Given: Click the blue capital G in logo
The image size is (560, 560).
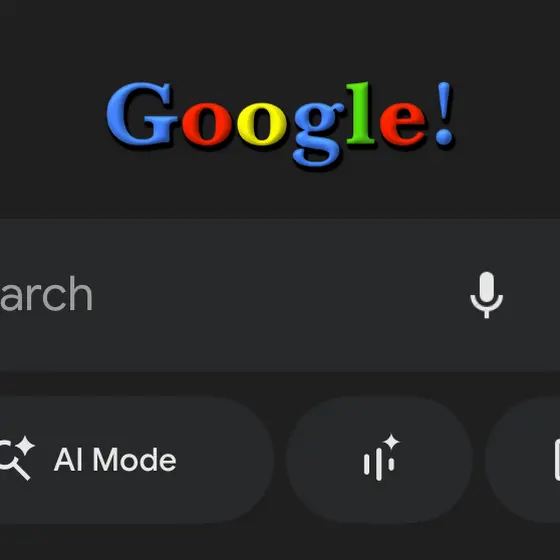Looking at the screenshot, I should click(x=142, y=114).
